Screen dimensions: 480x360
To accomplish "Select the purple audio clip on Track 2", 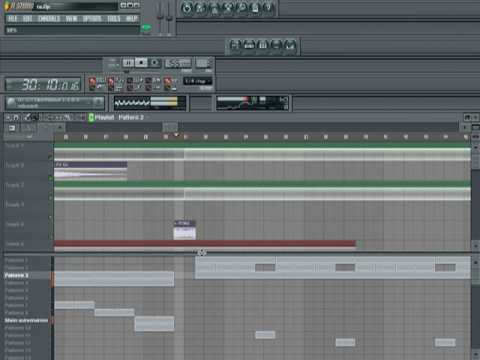I will (91, 171).
